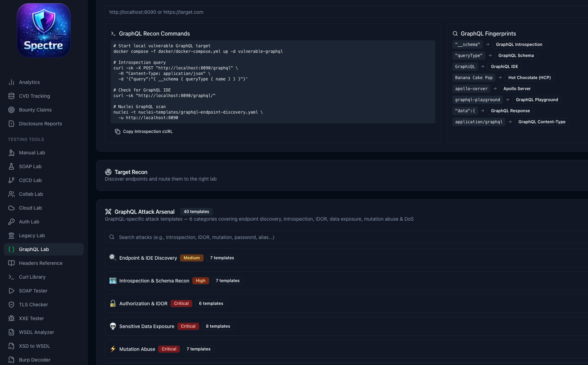Viewport: 588px width, 365px height.
Task: Select the TLS Checker shield icon
Action: coord(12,305)
